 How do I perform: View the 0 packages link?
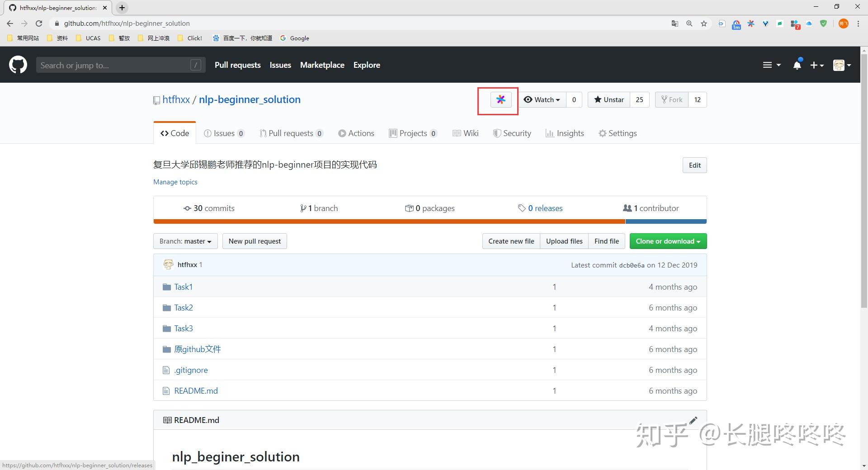click(430, 208)
